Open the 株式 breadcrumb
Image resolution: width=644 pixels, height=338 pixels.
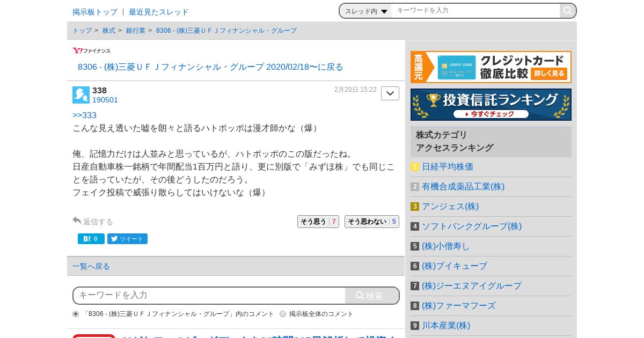(109, 31)
